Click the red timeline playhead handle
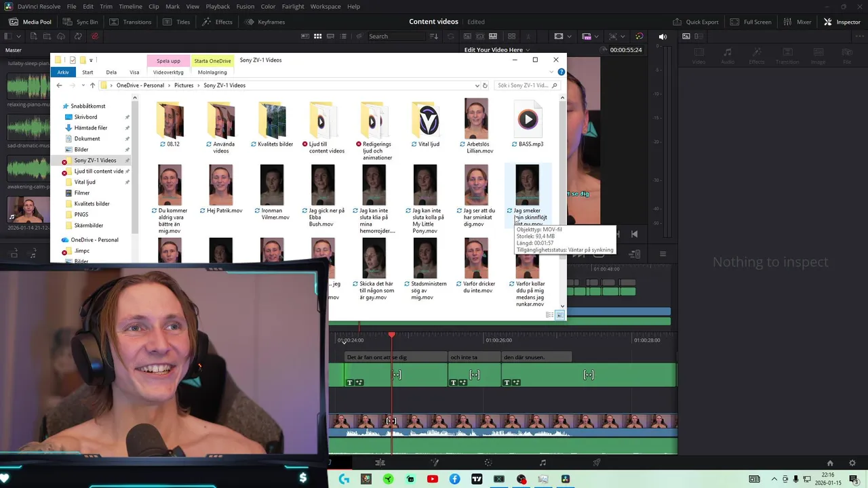The height and width of the screenshot is (488, 868). coord(391,335)
